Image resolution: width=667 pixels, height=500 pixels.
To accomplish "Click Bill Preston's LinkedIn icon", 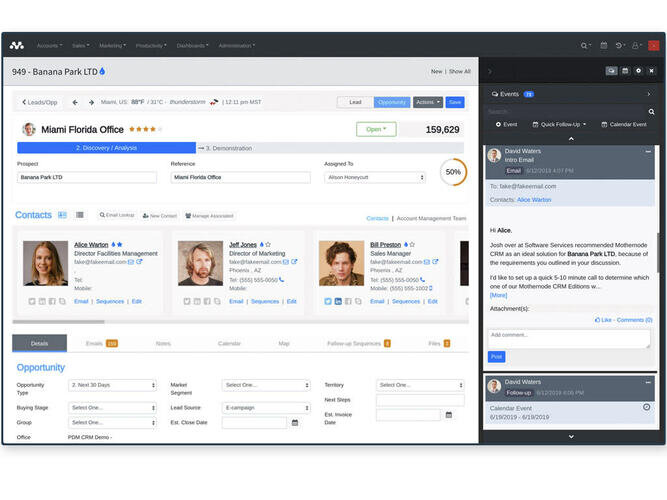I will pos(338,301).
